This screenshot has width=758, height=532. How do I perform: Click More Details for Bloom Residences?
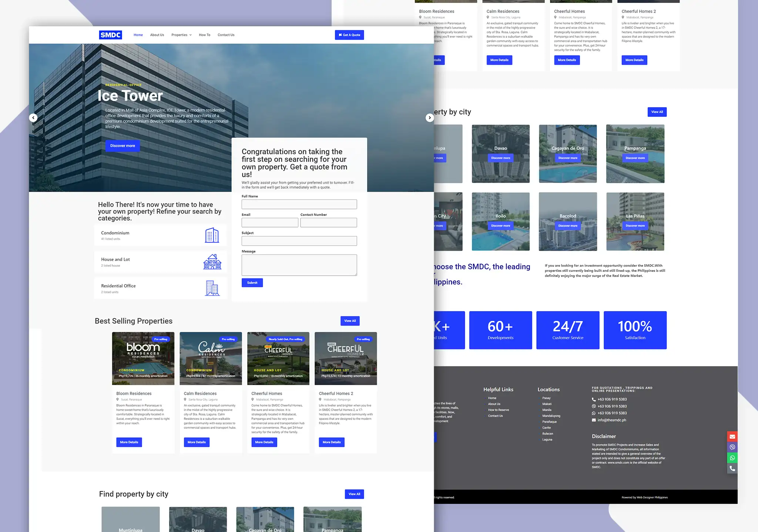coord(129,442)
